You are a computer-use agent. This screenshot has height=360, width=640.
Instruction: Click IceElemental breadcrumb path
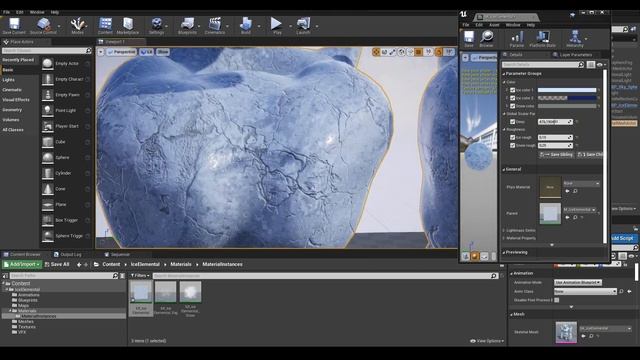[145, 264]
